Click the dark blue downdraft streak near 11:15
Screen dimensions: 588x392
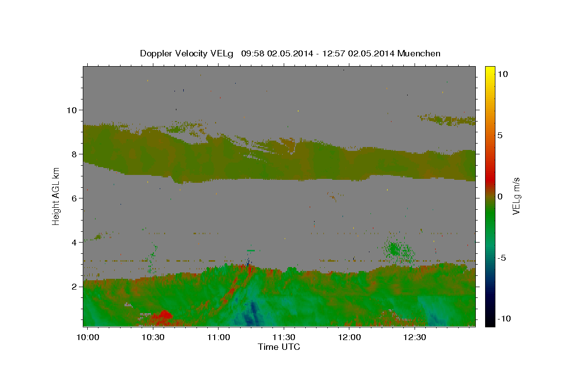252,314
